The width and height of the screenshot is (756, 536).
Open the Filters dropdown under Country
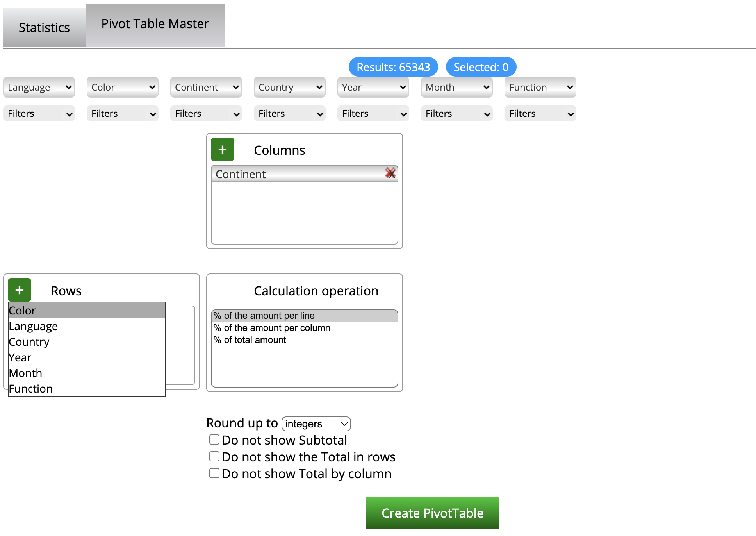pos(290,113)
